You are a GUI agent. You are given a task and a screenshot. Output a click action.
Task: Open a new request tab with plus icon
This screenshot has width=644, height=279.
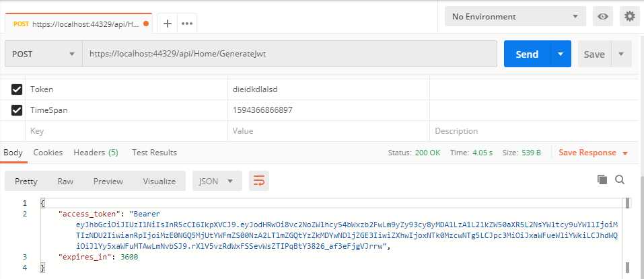pyautogui.click(x=168, y=24)
